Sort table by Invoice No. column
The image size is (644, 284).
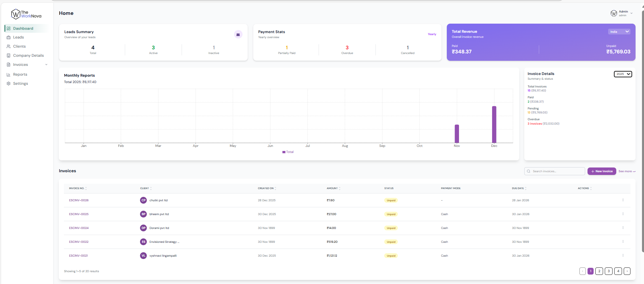click(x=78, y=188)
